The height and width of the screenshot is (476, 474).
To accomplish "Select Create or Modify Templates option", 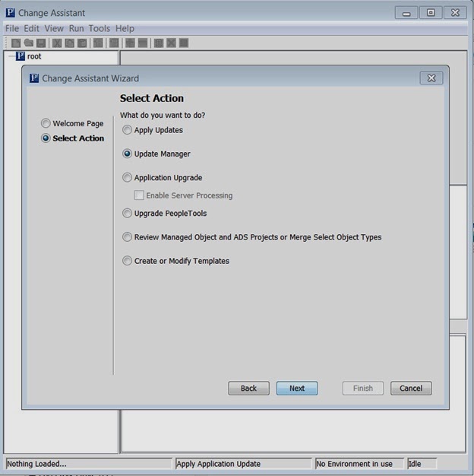I will (127, 261).
